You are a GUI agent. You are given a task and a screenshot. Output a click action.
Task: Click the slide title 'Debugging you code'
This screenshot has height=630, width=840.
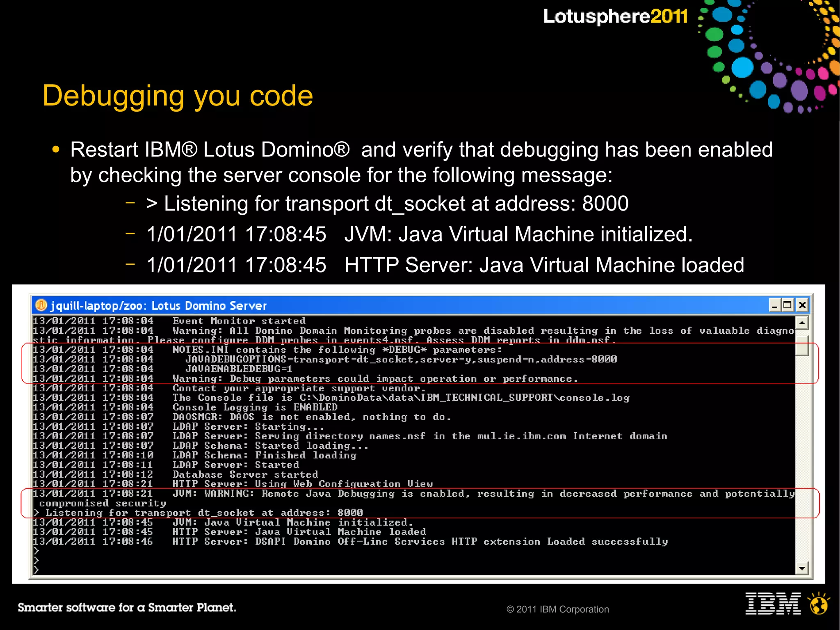[x=178, y=96]
